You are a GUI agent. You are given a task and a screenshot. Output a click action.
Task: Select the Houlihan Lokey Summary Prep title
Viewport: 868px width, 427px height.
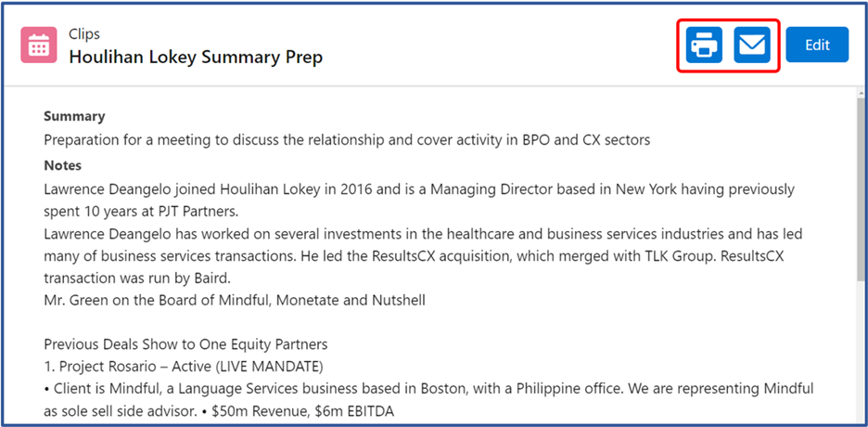pos(196,57)
